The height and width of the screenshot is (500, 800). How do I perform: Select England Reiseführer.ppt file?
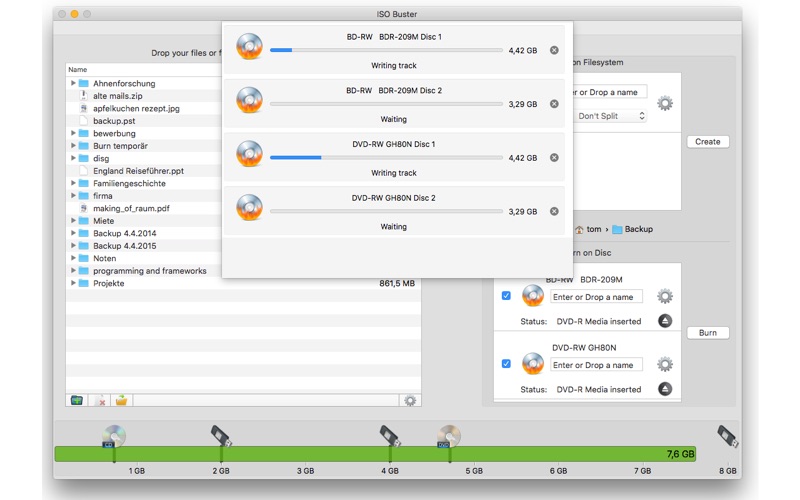coord(138,170)
